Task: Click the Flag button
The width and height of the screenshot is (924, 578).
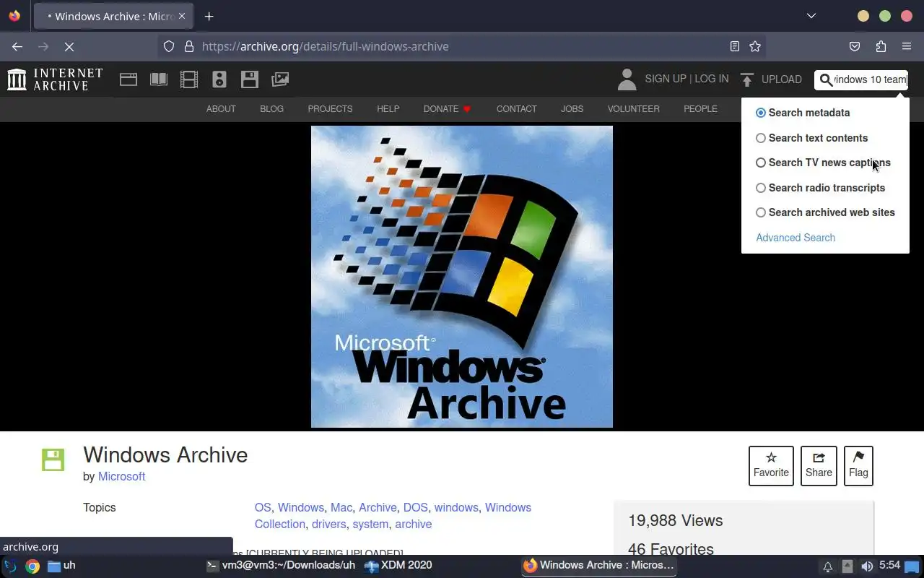Action: (x=858, y=465)
